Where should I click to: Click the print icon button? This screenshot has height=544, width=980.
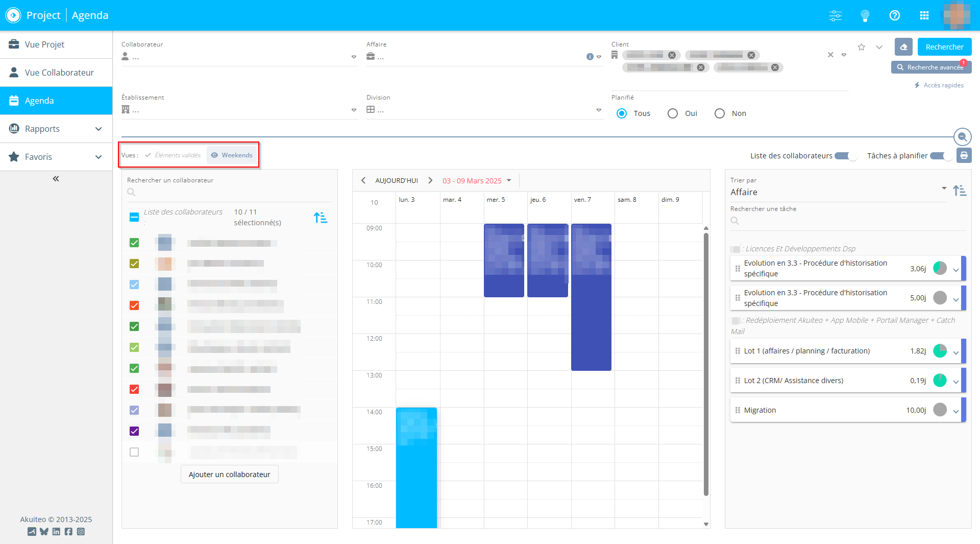click(x=964, y=156)
